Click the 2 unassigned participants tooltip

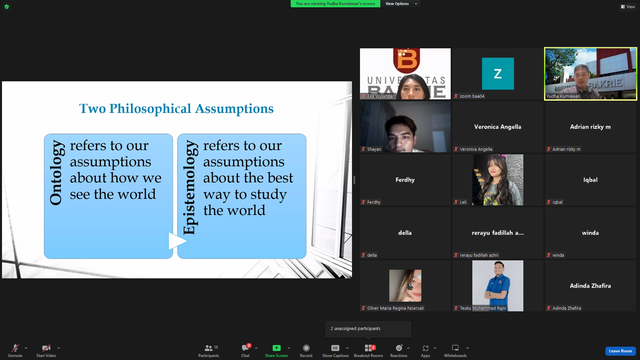click(368, 329)
